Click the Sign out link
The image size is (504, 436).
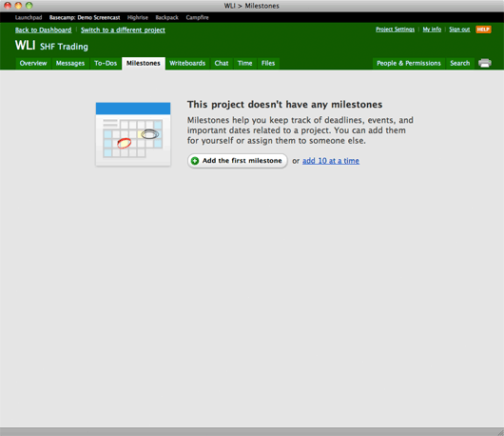coord(459,30)
